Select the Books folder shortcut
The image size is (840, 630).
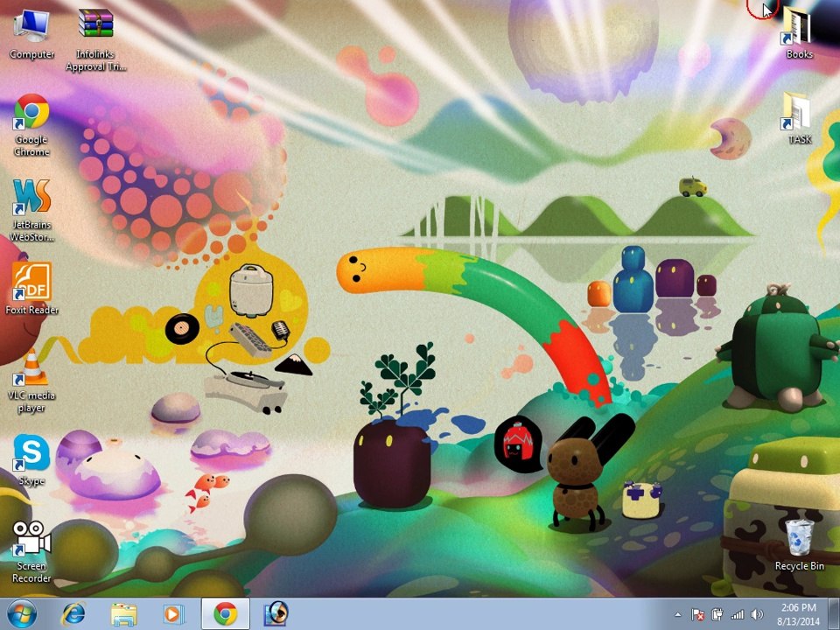coord(799,34)
